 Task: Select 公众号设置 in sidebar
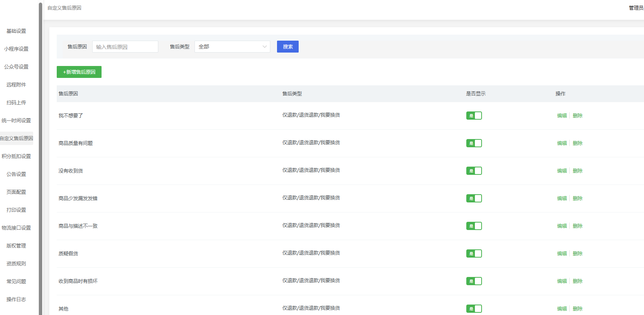coord(16,67)
